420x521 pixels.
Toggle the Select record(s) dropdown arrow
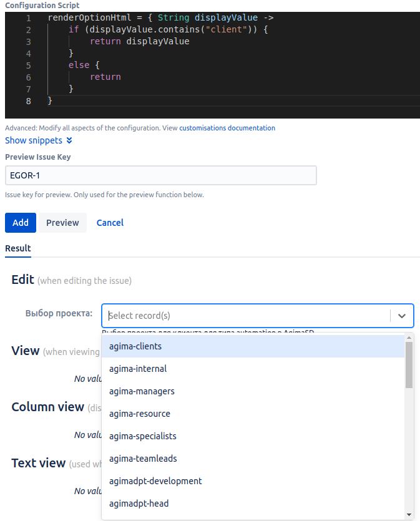tap(402, 316)
